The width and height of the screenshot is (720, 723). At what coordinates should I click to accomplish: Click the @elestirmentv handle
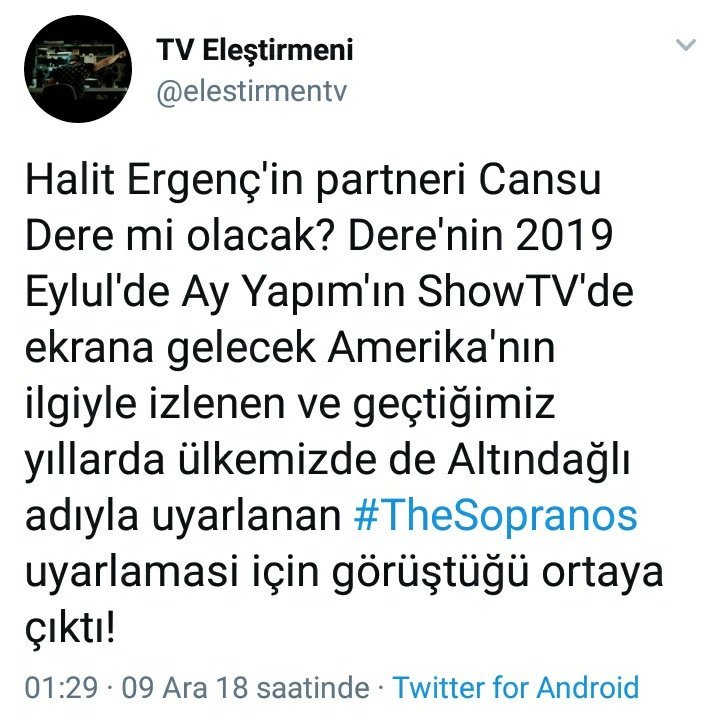tap(251, 92)
